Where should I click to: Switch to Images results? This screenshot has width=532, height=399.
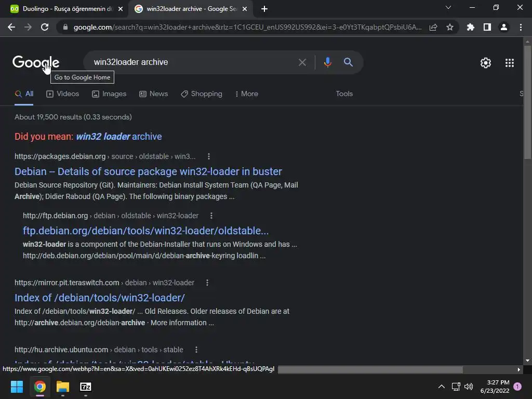109,94
